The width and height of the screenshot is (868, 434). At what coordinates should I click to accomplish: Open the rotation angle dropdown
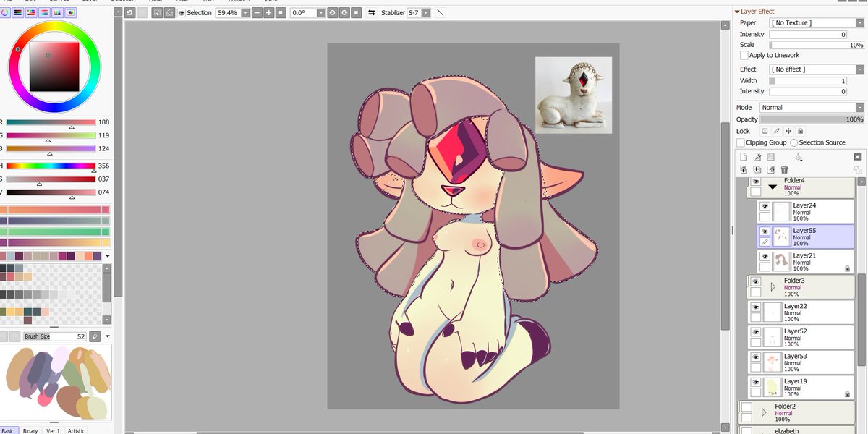(x=320, y=12)
